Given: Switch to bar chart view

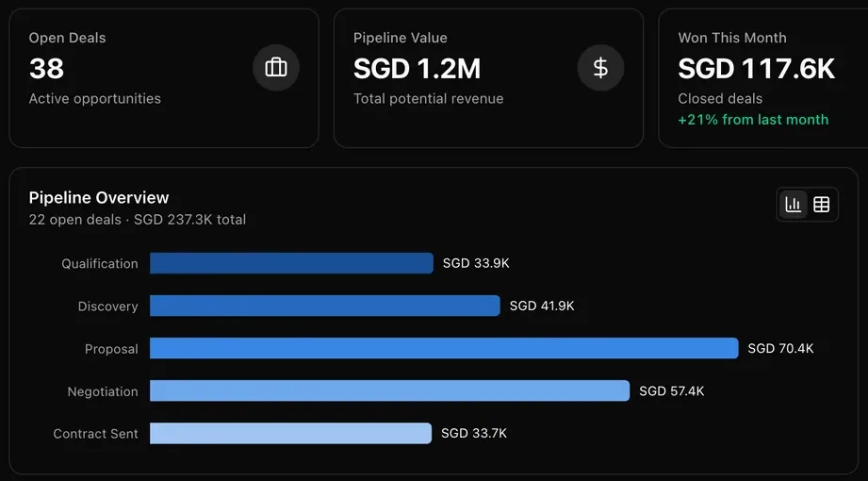Looking at the screenshot, I should point(794,205).
